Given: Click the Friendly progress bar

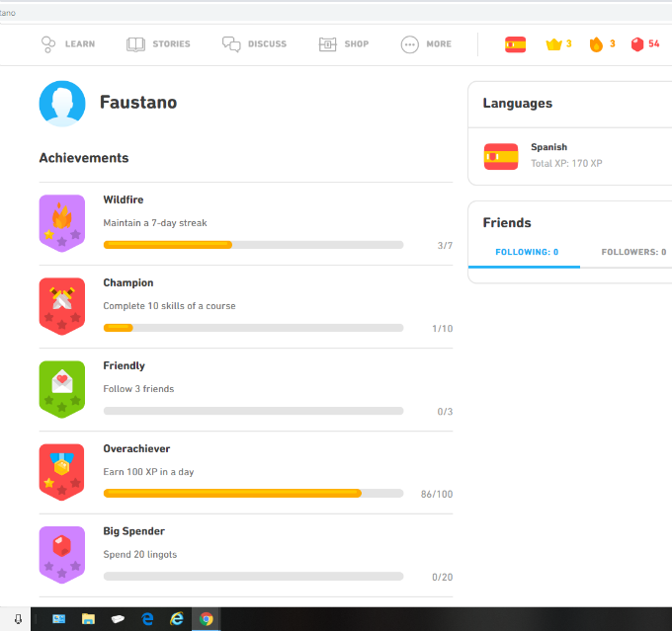Looking at the screenshot, I should tap(253, 411).
